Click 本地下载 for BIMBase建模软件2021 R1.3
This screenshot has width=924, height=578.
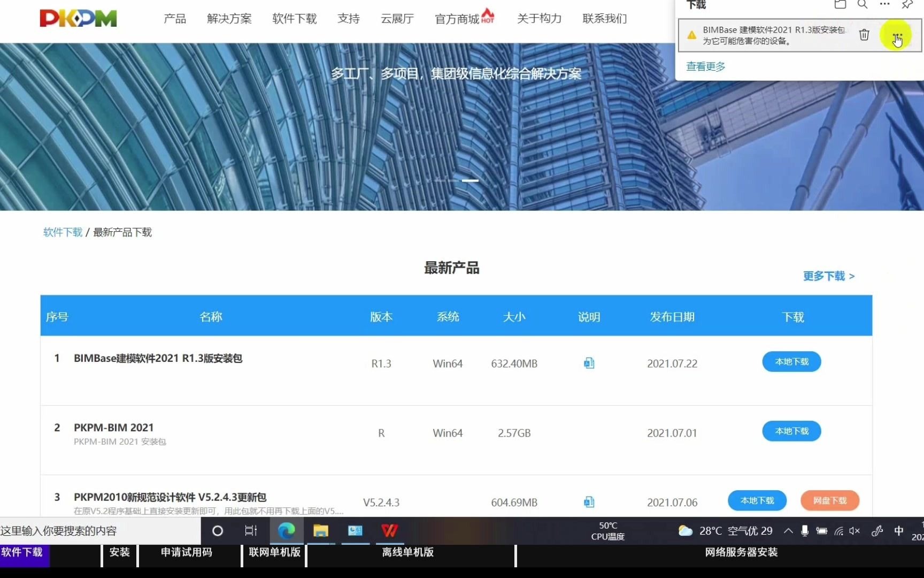[791, 362]
